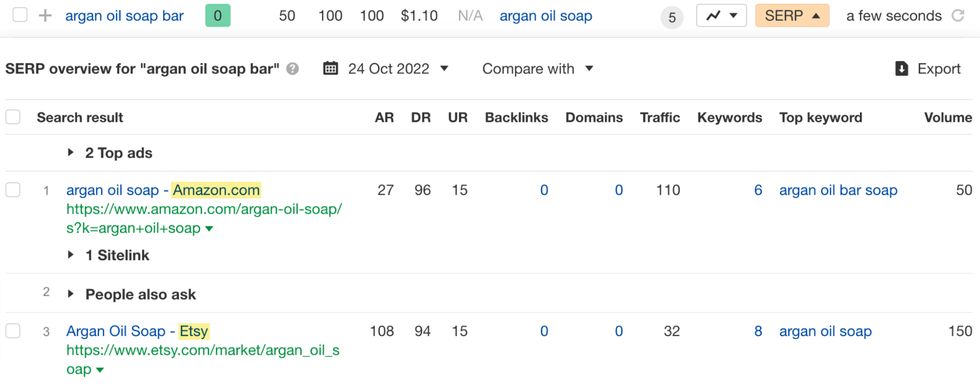Click the a few seconds updated text
980x384 pixels.
tap(894, 16)
